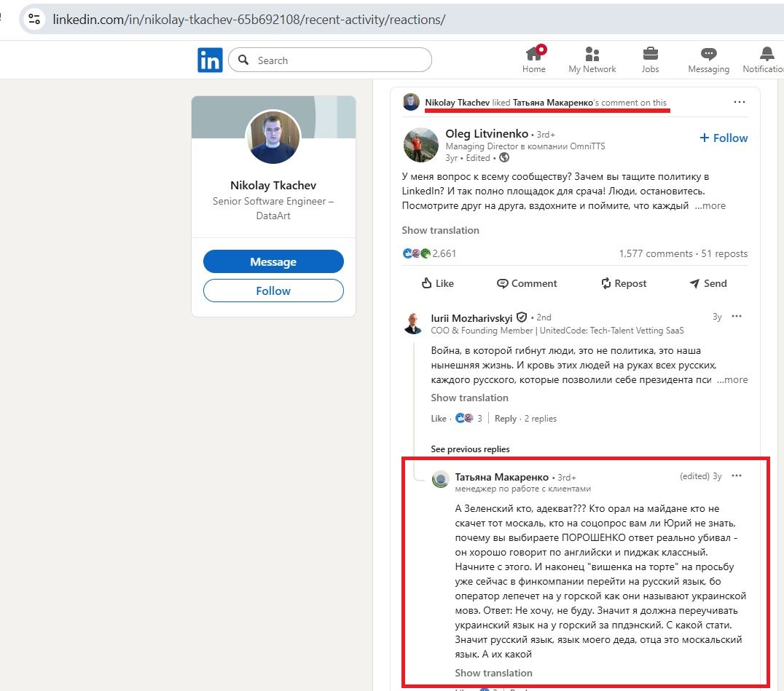Follow Oleg Litvinenko

724,138
